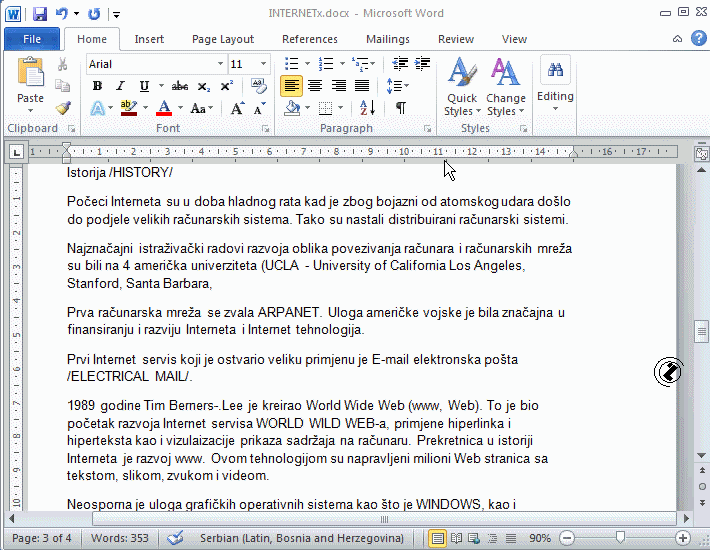Screen dimensions: 710x550
Task: Switch to the Page Layout tab
Action: (x=222, y=39)
